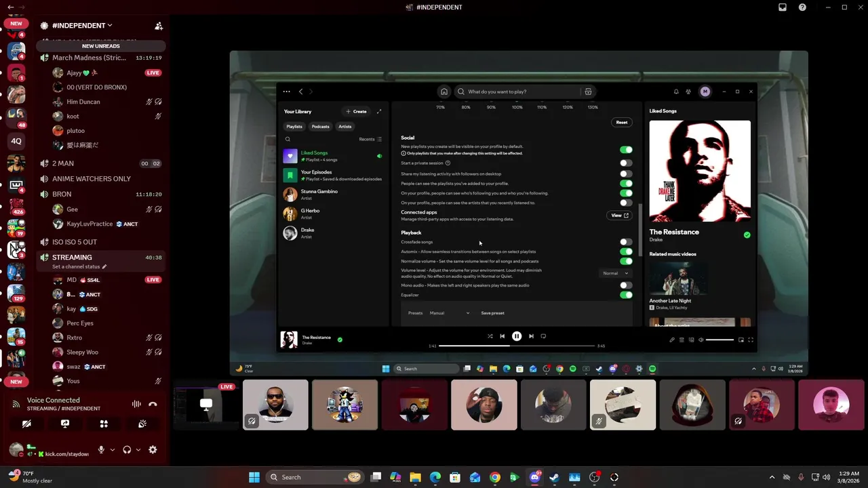Toggle who's following you visibility switch

(626, 193)
